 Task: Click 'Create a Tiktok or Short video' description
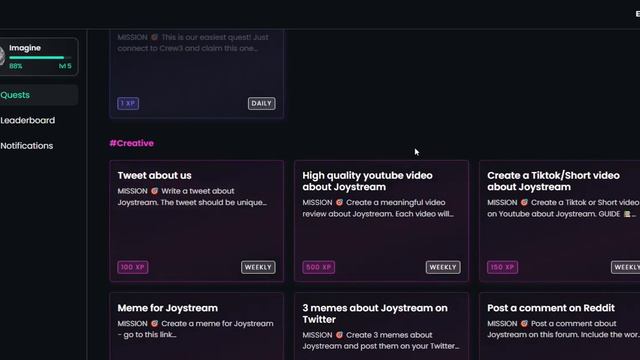tap(563, 208)
